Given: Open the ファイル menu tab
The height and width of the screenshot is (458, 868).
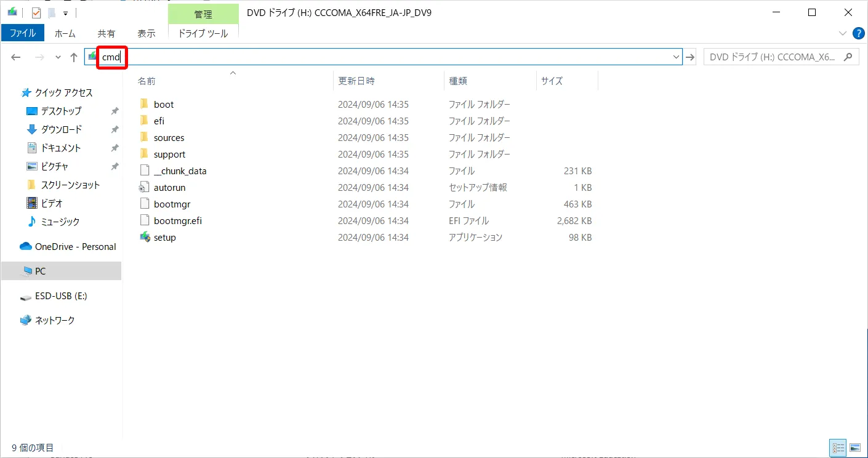Looking at the screenshot, I should (23, 33).
